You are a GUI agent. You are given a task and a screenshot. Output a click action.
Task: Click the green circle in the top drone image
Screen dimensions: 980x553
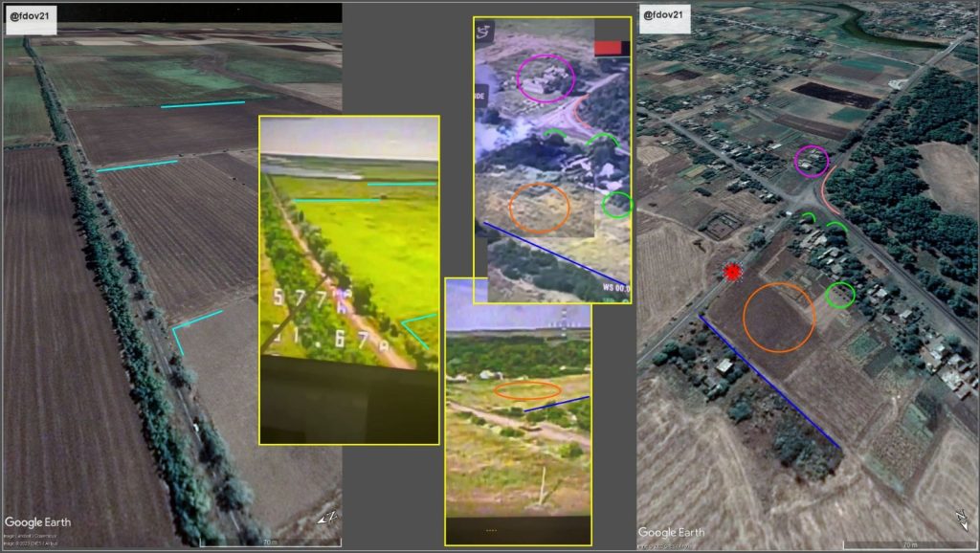[x=617, y=205]
